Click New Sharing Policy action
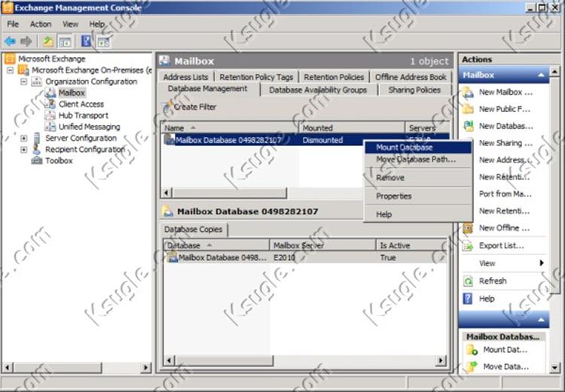The width and height of the screenshot is (565, 392). [x=505, y=143]
